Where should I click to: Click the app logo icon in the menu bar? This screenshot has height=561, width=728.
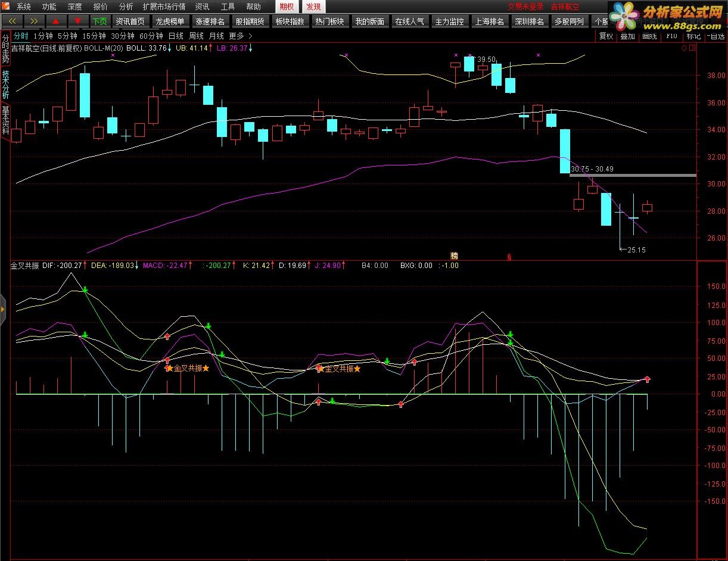pyautogui.click(x=7, y=7)
